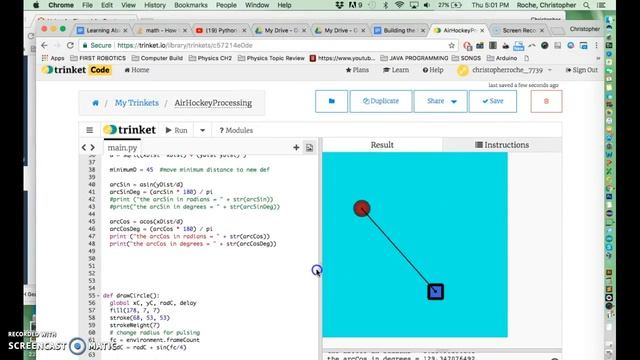Open SONGS bookmark folder
The image size is (640, 360).
[467, 58]
